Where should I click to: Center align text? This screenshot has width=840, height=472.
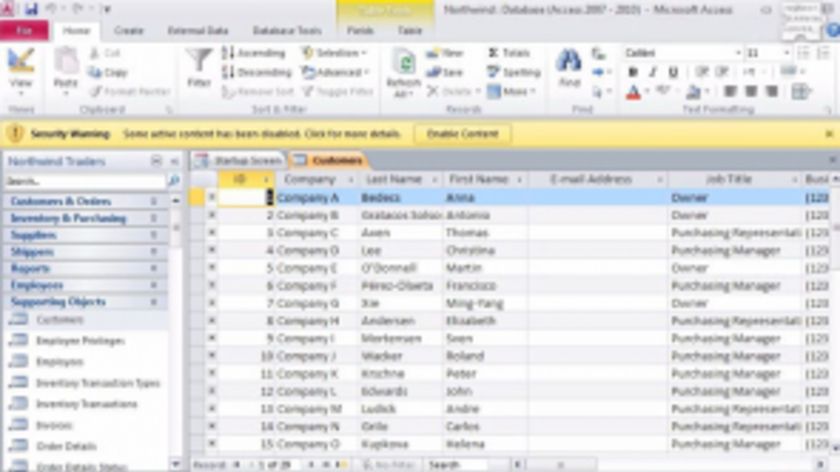[x=751, y=92]
